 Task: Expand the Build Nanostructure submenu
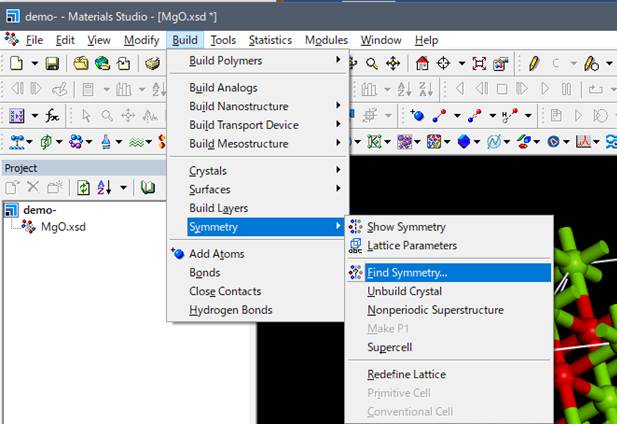pyautogui.click(x=257, y=106)
